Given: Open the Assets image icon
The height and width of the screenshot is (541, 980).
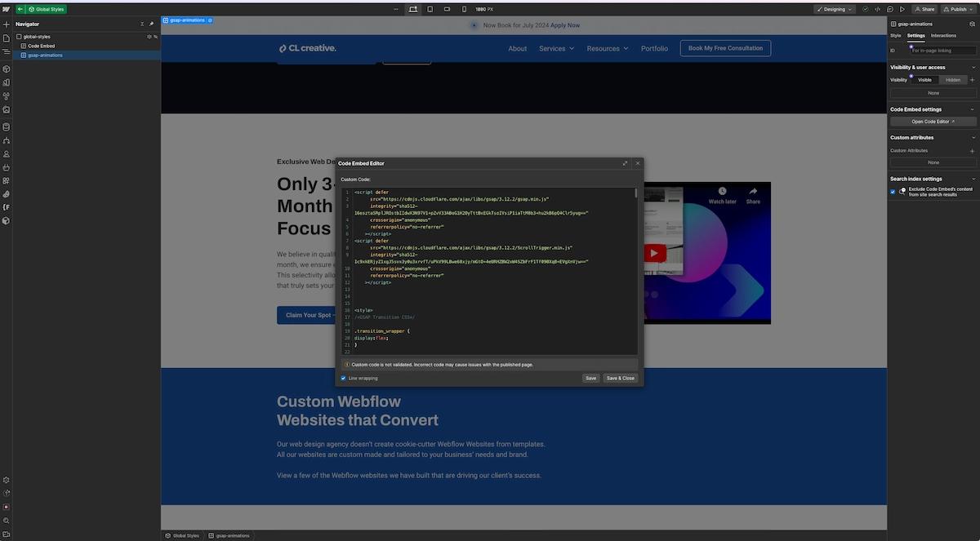Looking at the screenshot, I should [x=6, y=109].
